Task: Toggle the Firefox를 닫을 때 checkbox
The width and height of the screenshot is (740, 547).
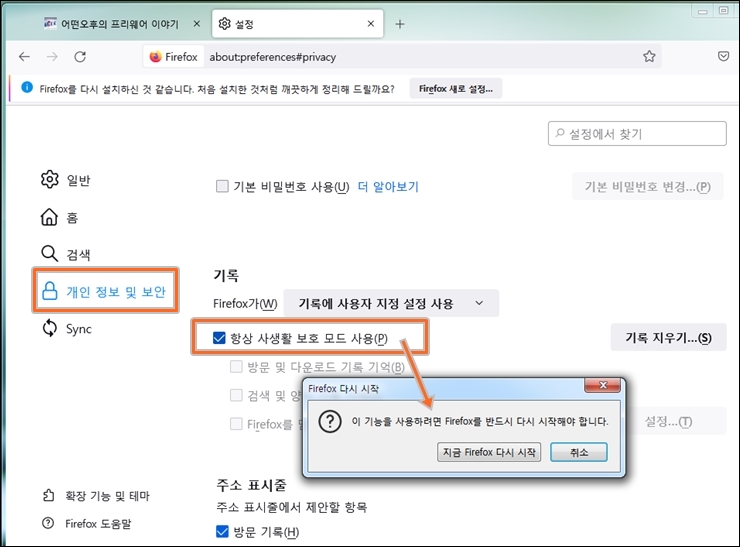Action: point(236,424)
